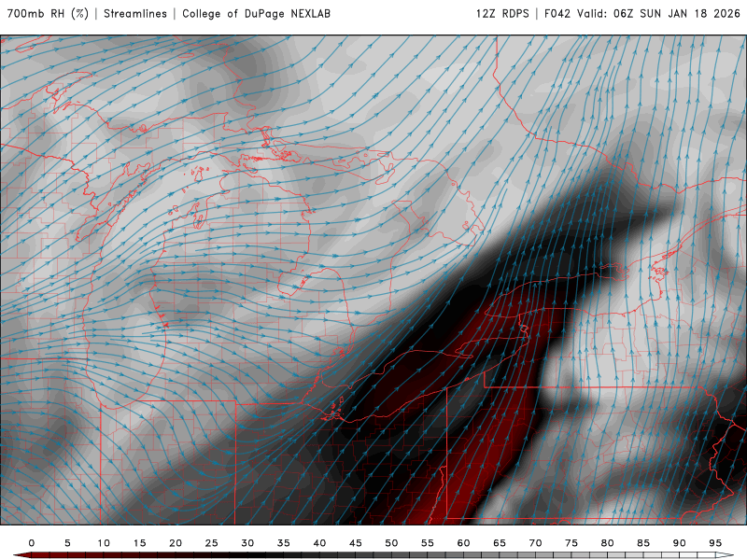Select the "F042" forecast hour text

click(x=557, y=13)
